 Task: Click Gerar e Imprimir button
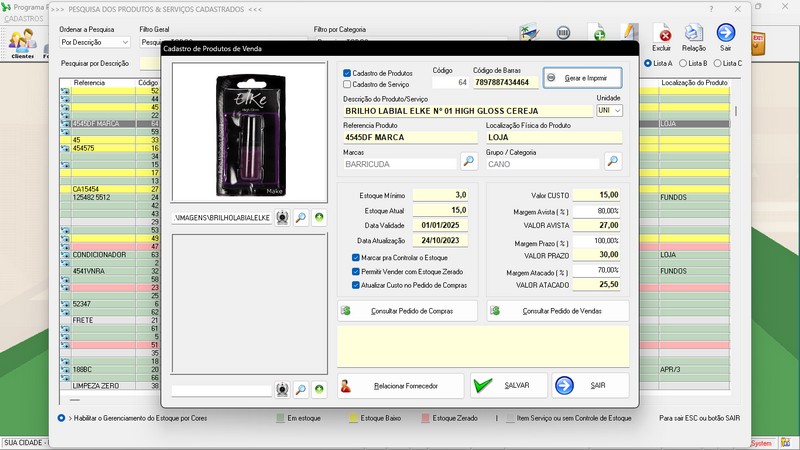[583, 78]
